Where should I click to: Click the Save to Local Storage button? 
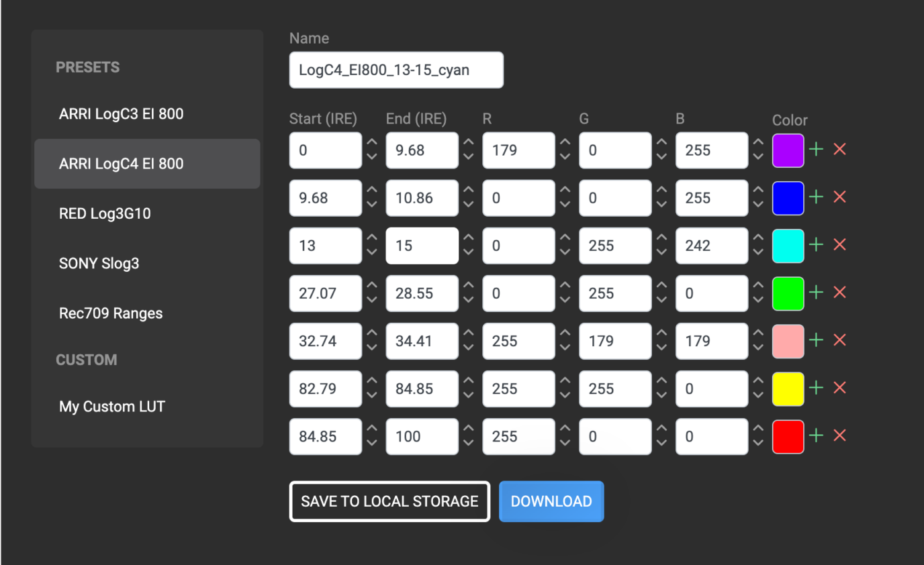click(x=389, y=501)
